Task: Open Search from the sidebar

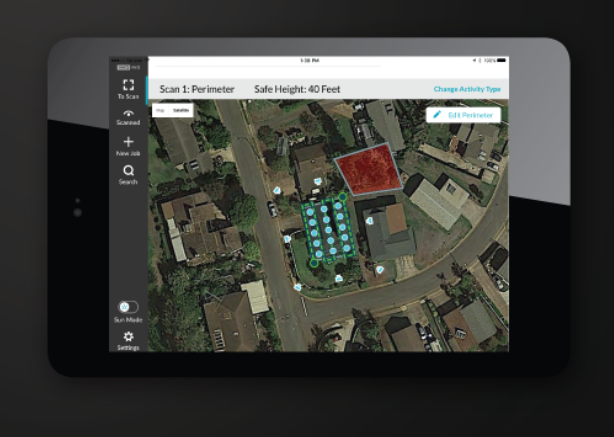Action: click(128, 175)
